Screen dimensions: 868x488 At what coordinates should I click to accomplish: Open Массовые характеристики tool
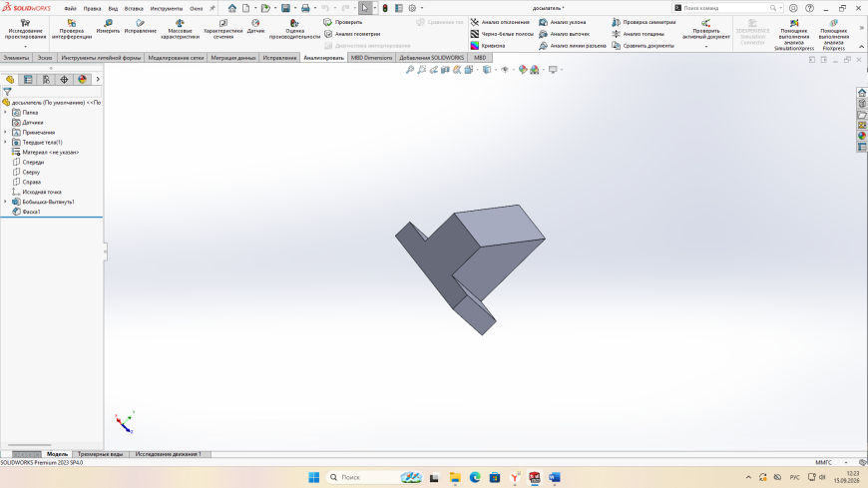180,29
